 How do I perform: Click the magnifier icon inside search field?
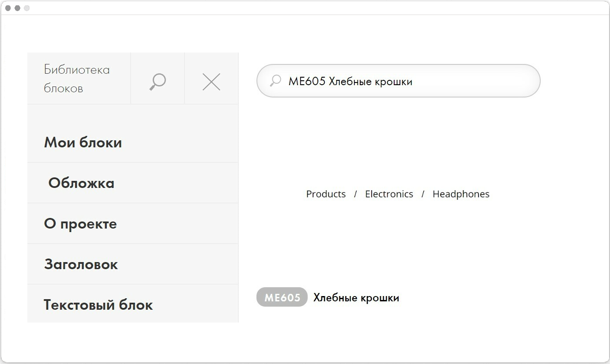click(275, 81)
